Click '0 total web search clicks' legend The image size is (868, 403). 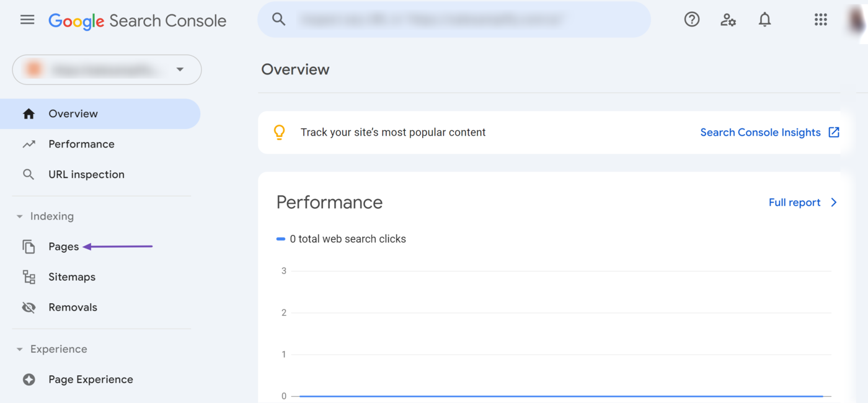348,239
